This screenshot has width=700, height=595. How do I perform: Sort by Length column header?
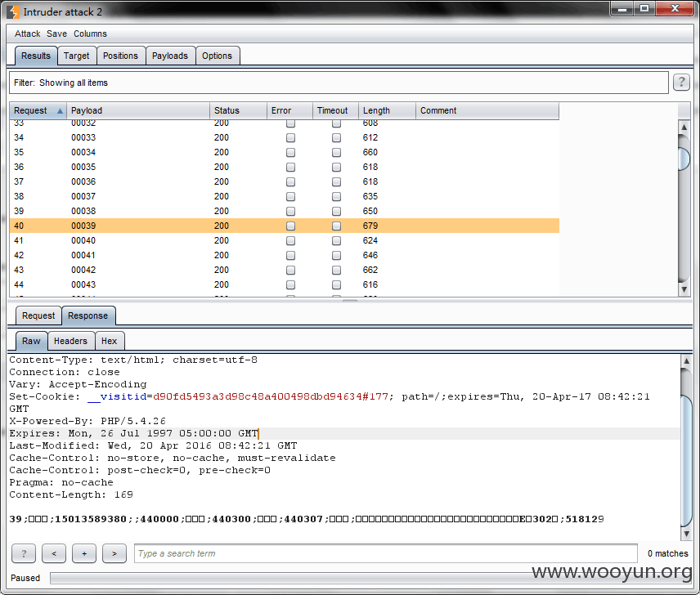tap(387, 110)
